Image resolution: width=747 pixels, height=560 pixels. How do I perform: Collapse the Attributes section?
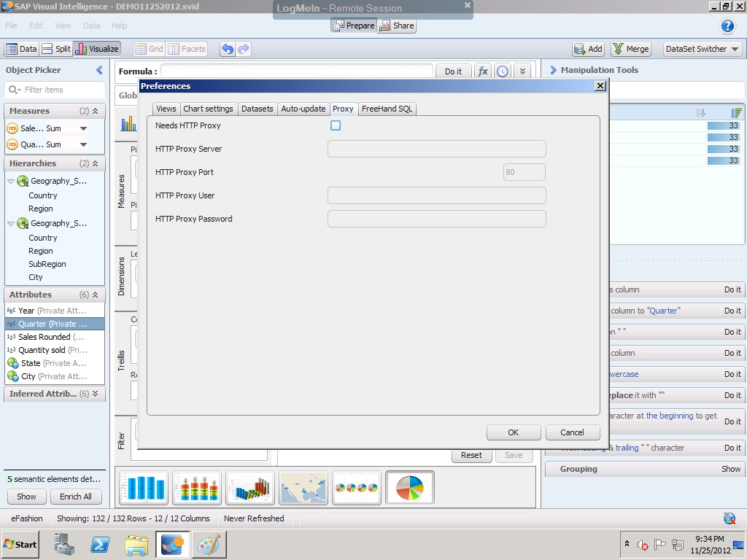point(96,295)
